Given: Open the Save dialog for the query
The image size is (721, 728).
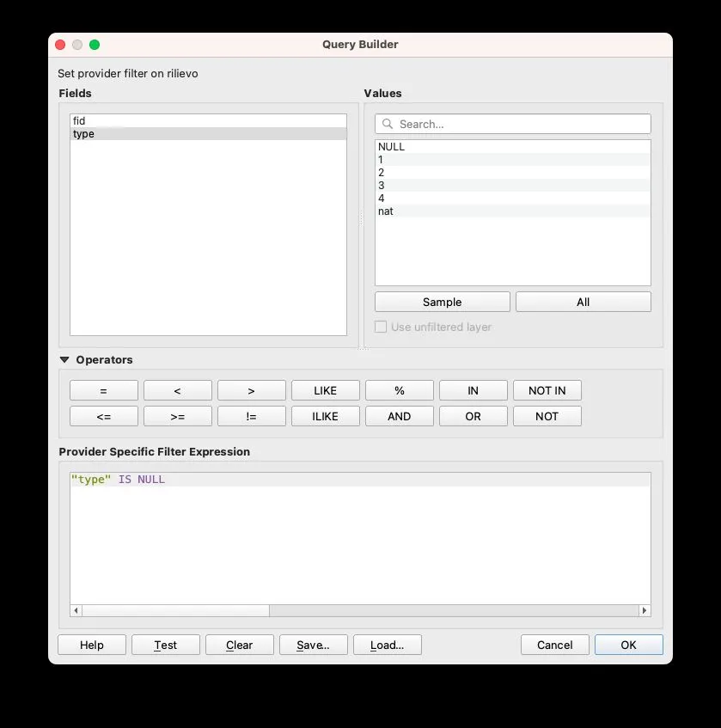Looking at the screenshot, I should (313, 645).
